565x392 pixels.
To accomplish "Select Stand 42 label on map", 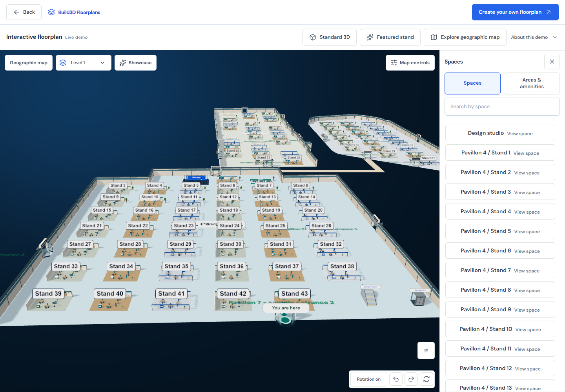I will coord(233,294).
